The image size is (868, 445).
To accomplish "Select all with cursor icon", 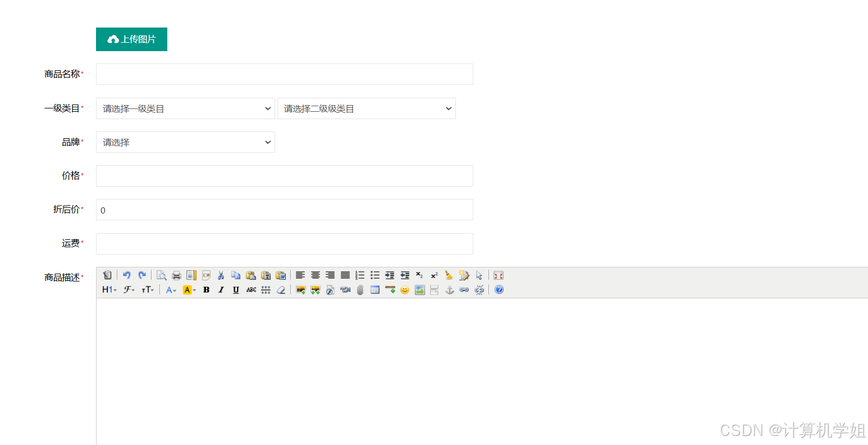I will [x=479, y=275].
